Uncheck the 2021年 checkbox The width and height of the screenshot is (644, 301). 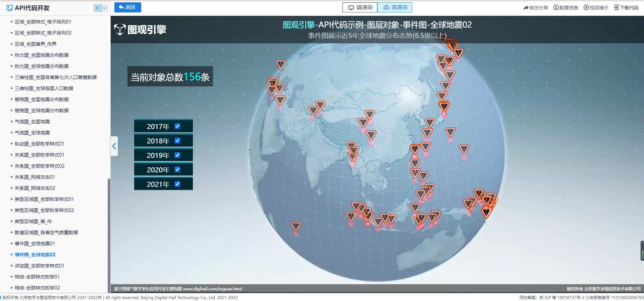coord(178,184)
